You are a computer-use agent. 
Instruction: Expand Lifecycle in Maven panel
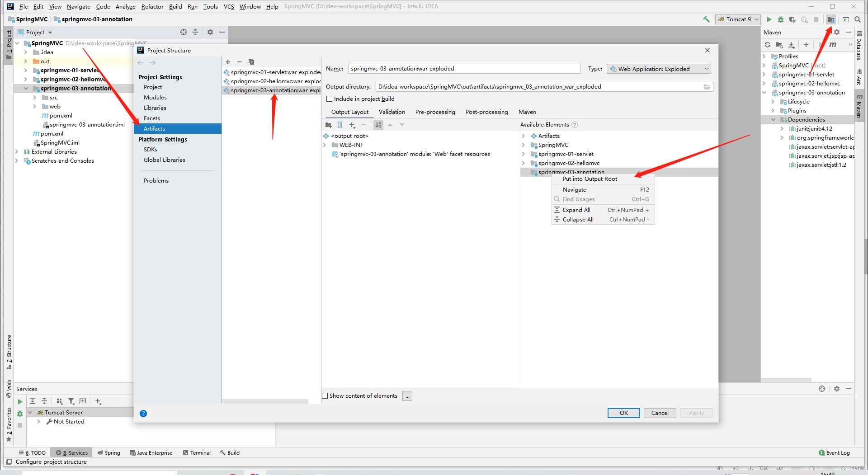coord(773,102)
